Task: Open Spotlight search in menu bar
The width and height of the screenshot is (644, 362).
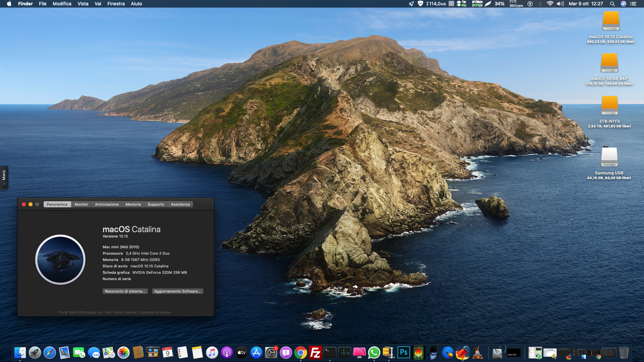Action: click(612, 4)
